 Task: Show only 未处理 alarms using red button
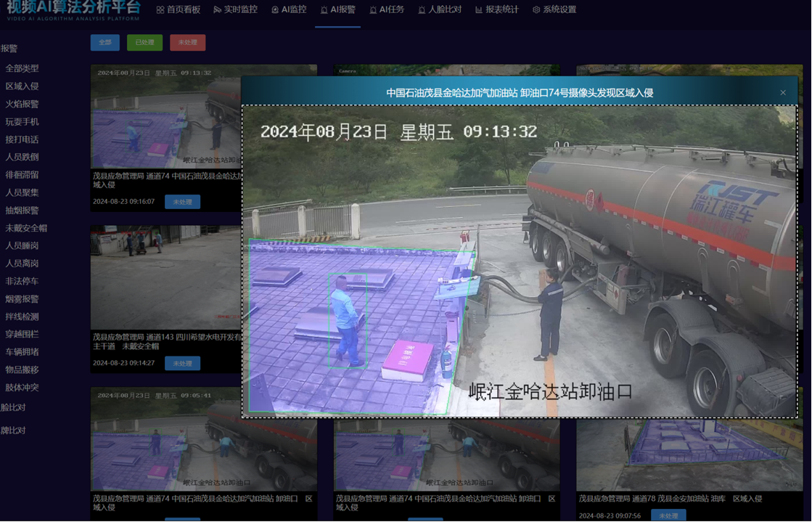click(187, 43)
